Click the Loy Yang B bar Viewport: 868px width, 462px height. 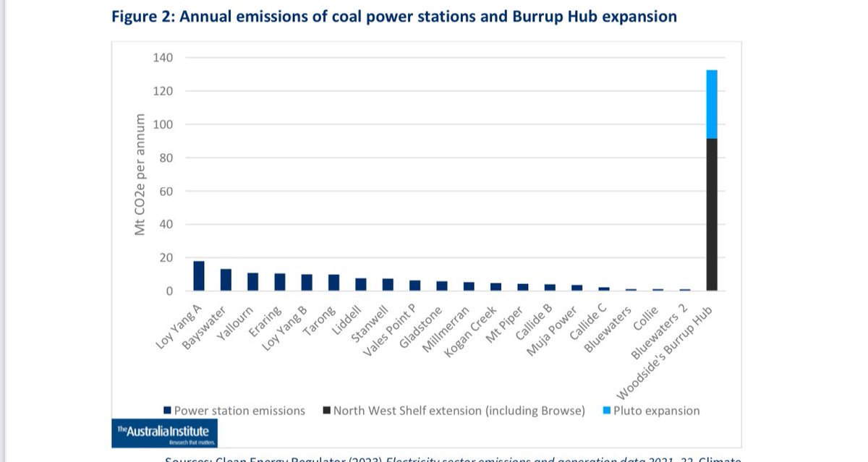[307, 283]
